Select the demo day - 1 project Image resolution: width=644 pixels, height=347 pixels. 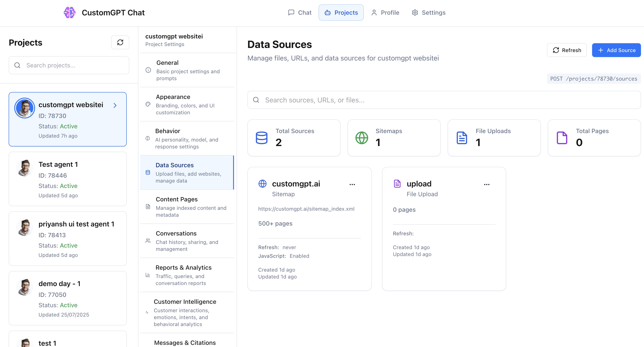coord(67,298)
